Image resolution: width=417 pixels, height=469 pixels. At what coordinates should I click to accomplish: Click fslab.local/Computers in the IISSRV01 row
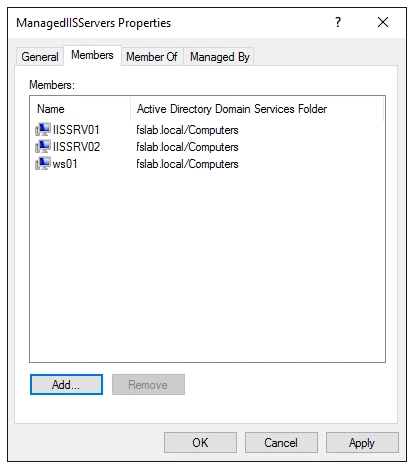[x=187, y=130]
